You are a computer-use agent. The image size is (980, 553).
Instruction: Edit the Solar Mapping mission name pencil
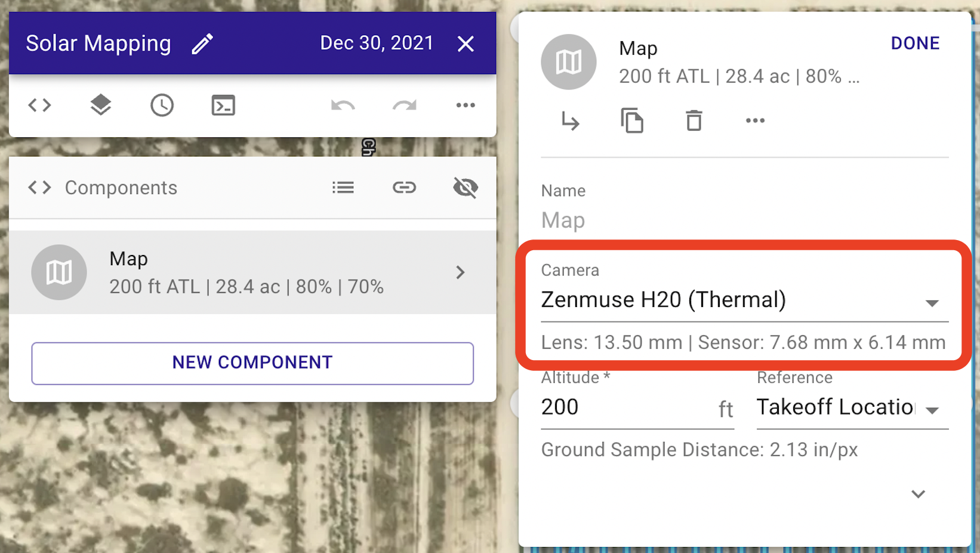pyautogui.click(x=202, y=44)
